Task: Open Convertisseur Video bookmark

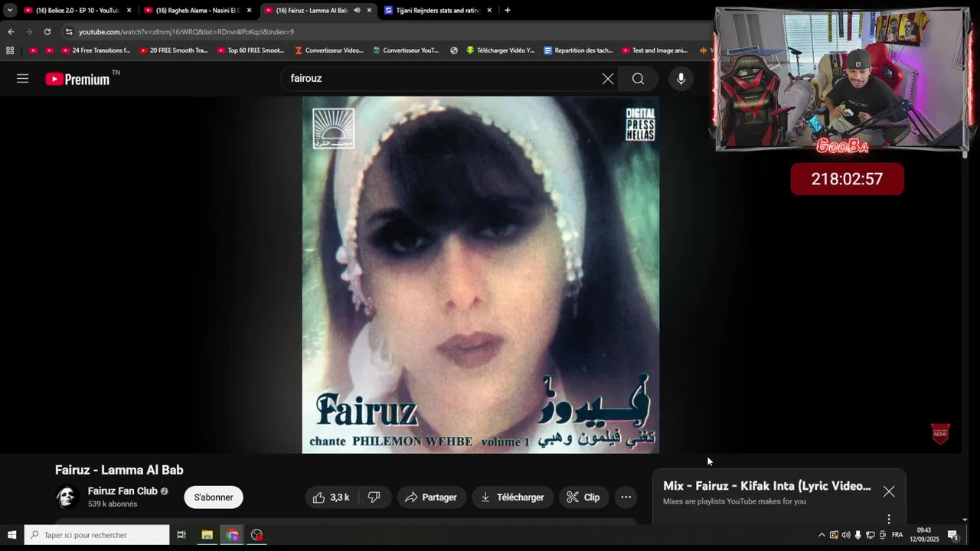Action: pos(329,51)
